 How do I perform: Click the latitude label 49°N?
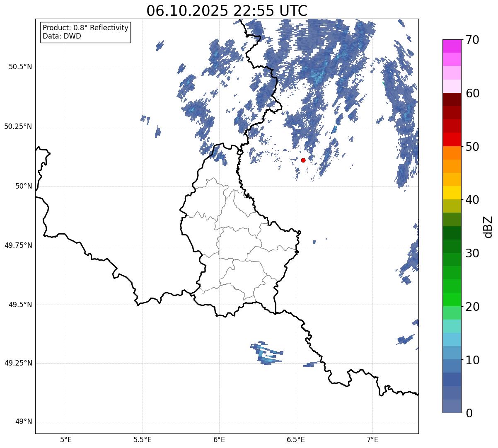(24, 422)
